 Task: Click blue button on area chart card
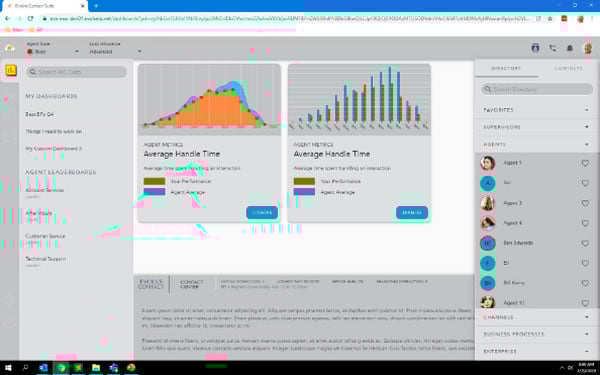(262, 212)
